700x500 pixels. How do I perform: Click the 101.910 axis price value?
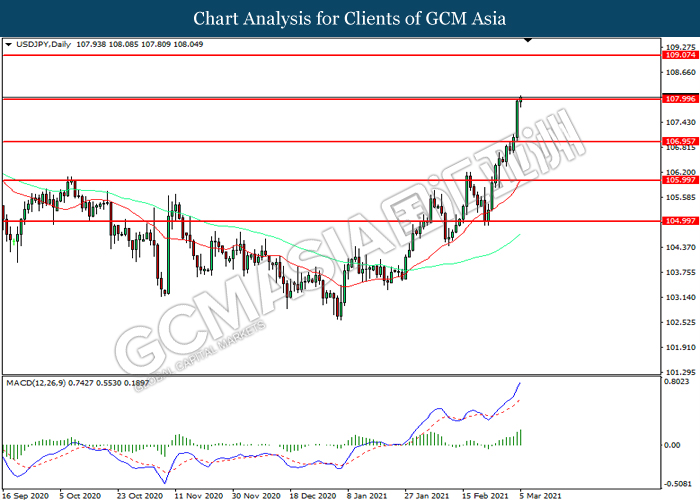[680, 347]
